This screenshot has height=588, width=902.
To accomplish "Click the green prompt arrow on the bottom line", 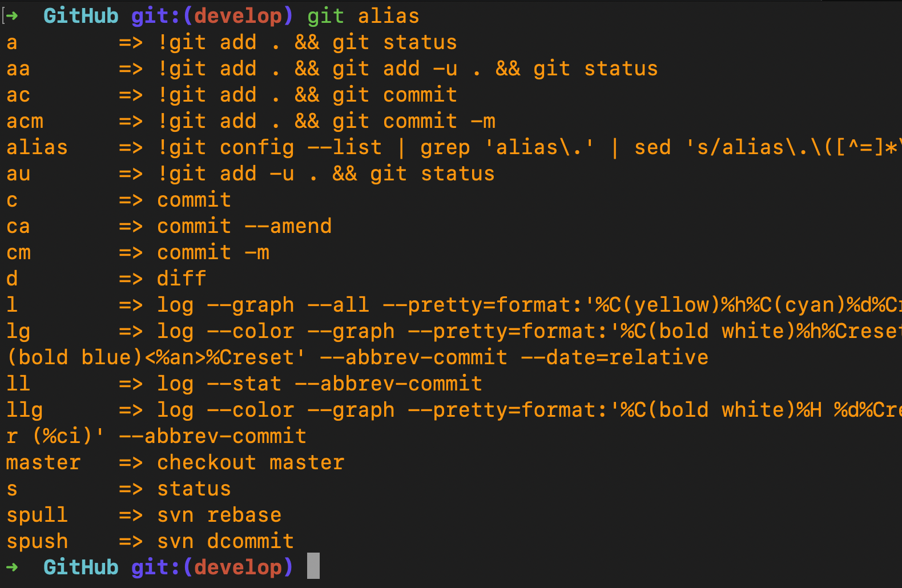I will pyautogui.click(x=12, y=567).
